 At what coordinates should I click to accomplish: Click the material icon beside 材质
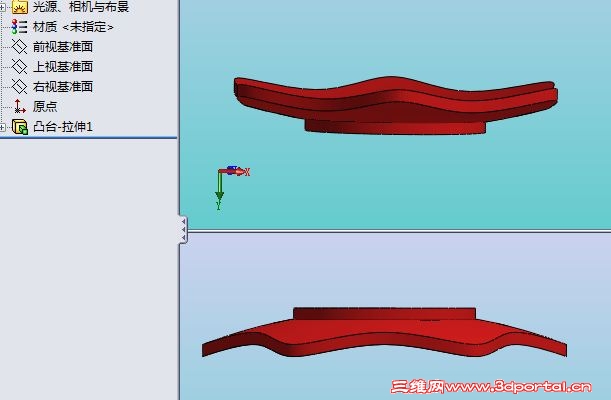[19, 27]
